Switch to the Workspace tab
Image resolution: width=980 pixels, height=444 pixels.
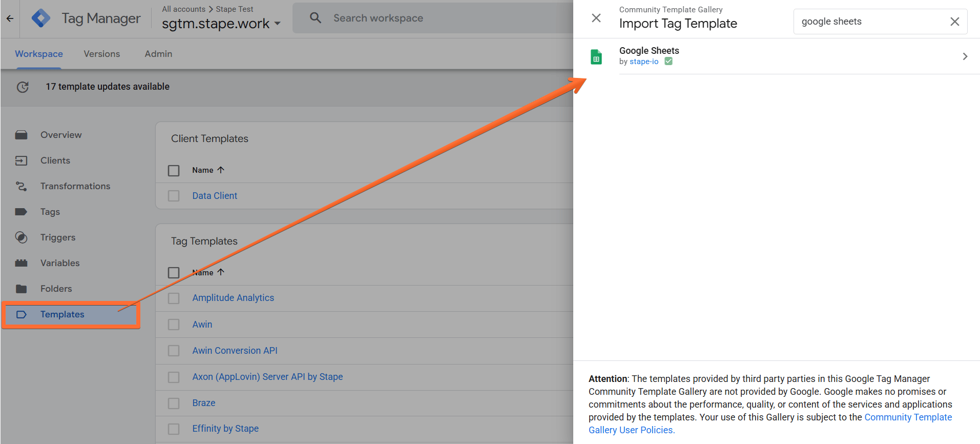tap(39, 54)
